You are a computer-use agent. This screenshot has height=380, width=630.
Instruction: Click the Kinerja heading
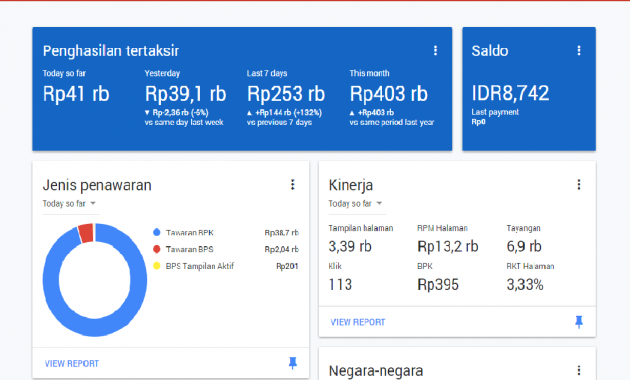point(351,185)
